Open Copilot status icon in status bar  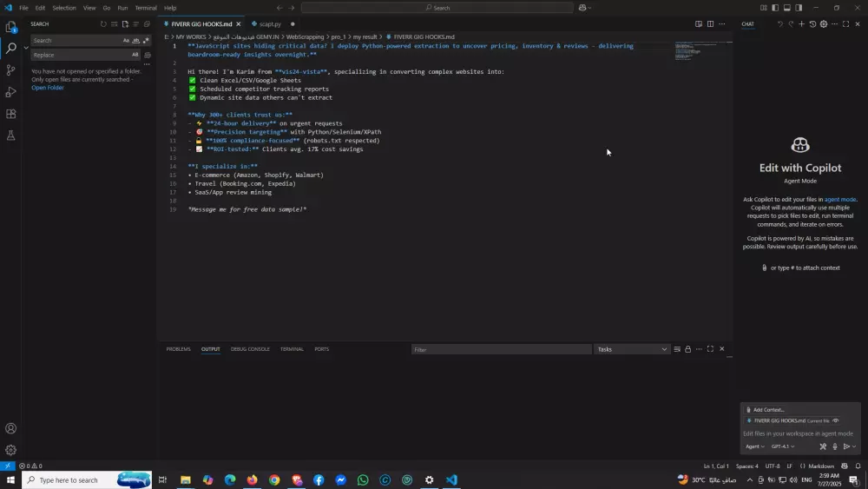click(x=845, y=466)
